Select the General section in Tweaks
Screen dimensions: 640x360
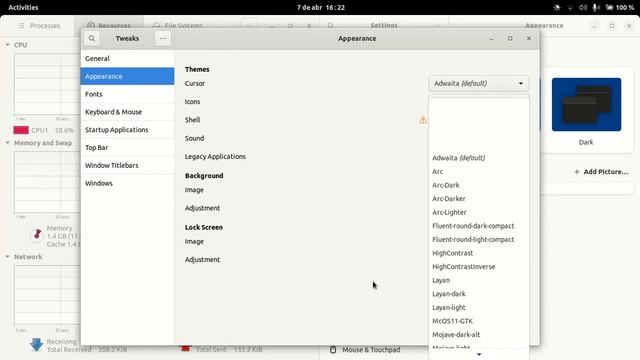[x=127, y=58]
